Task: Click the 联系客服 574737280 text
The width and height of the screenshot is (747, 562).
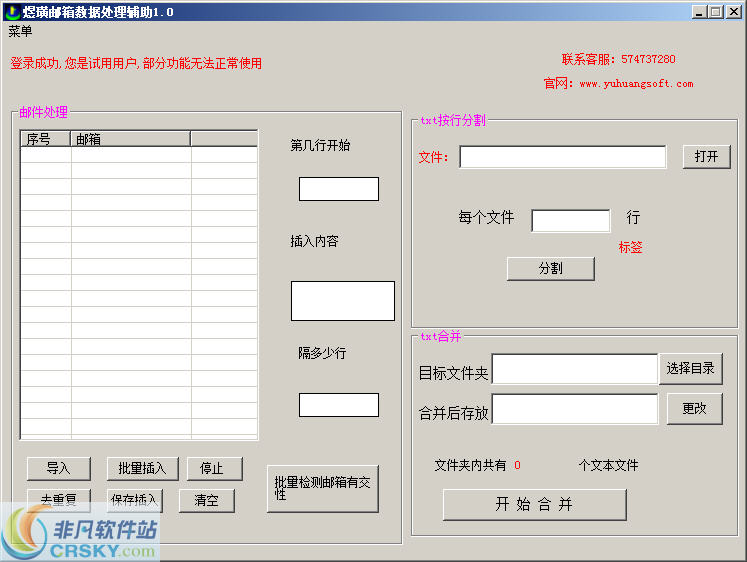Action: click(x=618, y=59)
